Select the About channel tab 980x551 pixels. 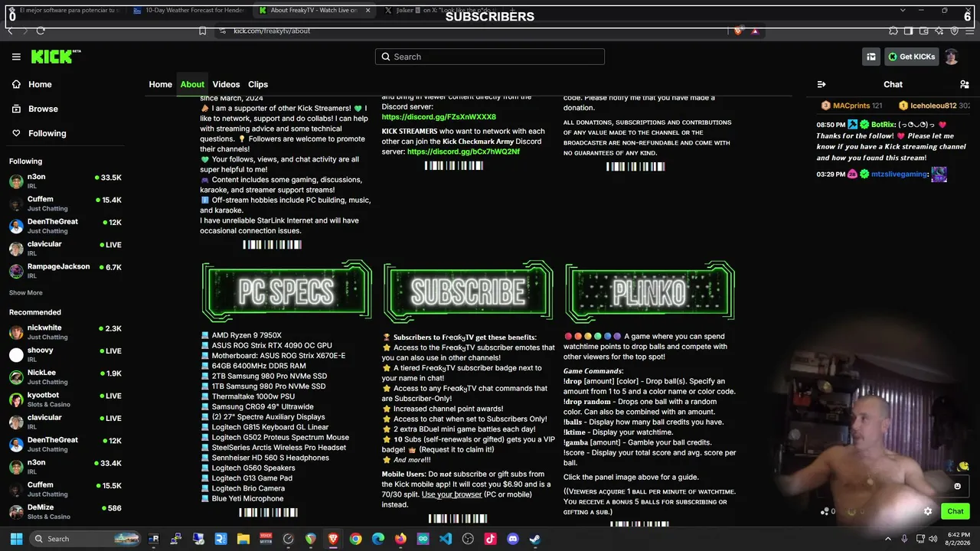point(192,84)
